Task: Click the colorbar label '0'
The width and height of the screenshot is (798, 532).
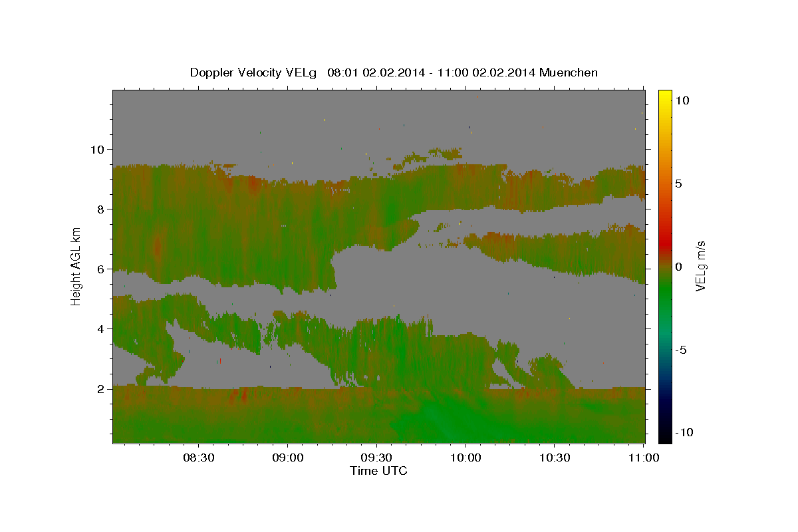Action: [679, 267]
